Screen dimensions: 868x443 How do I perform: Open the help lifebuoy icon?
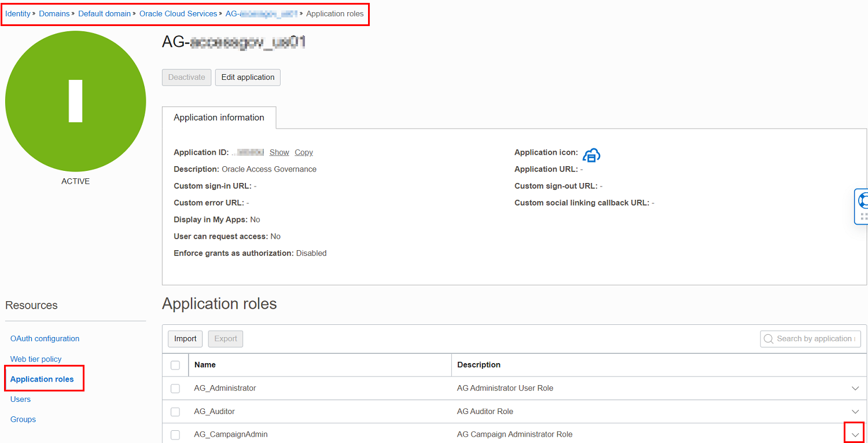click(x=863, y=200)
